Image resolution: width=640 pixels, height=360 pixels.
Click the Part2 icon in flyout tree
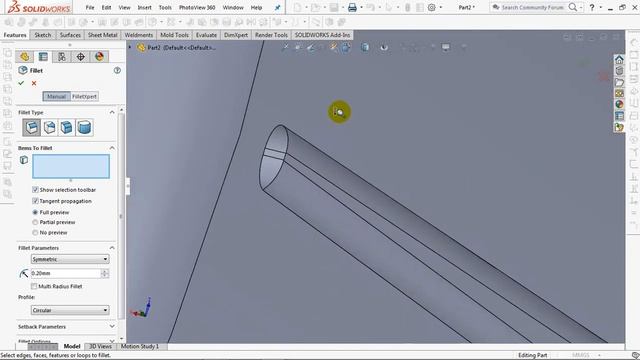[x=141, y=47]
